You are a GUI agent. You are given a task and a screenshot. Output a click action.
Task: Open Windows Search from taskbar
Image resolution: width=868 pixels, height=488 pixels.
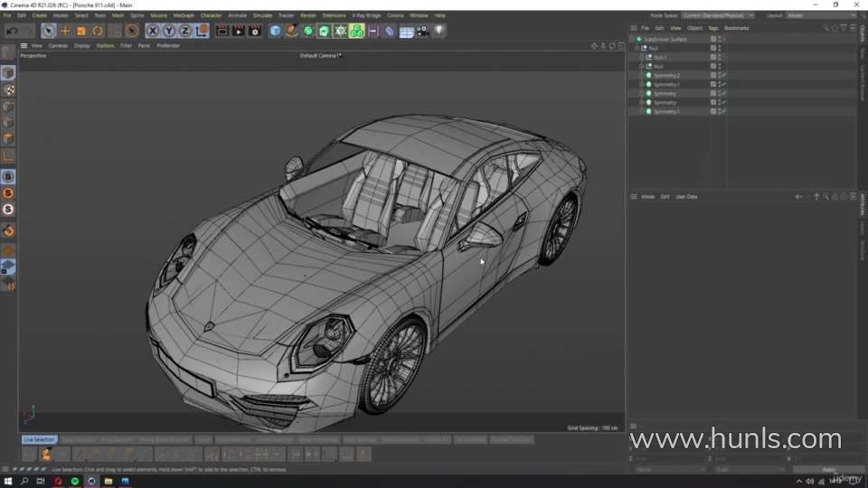24,481
